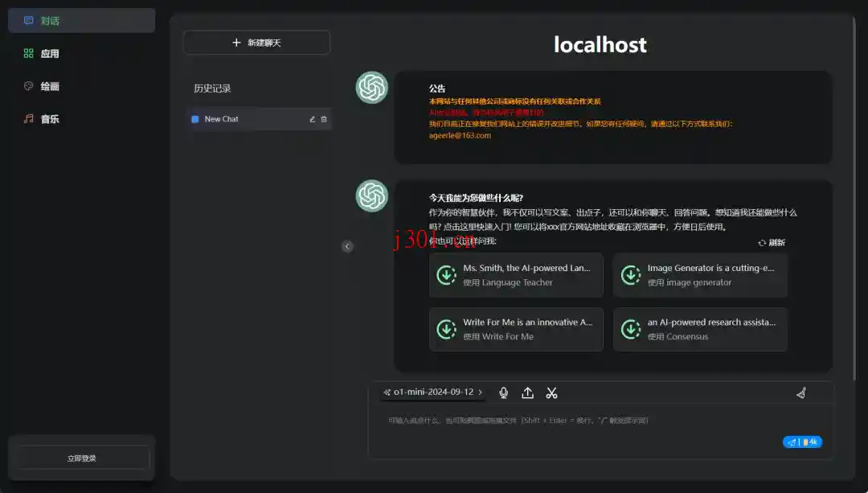Click the upload file icon above the input
868x493 pixels.
click(x=527, y=392)
